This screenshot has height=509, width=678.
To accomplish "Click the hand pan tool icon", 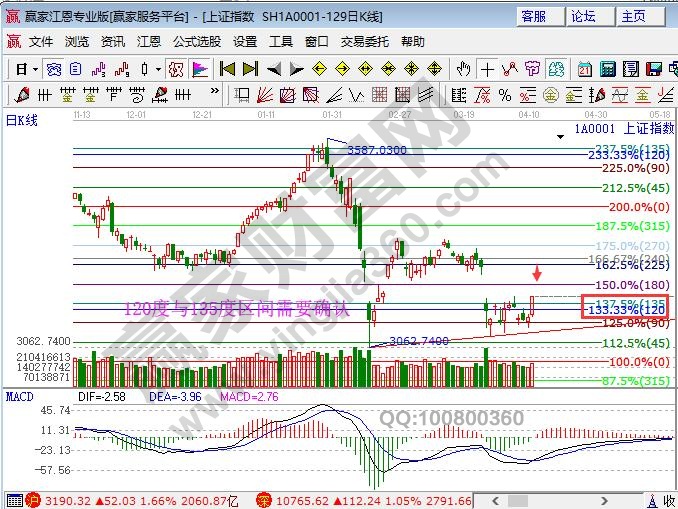I will [x=463, y=69].
